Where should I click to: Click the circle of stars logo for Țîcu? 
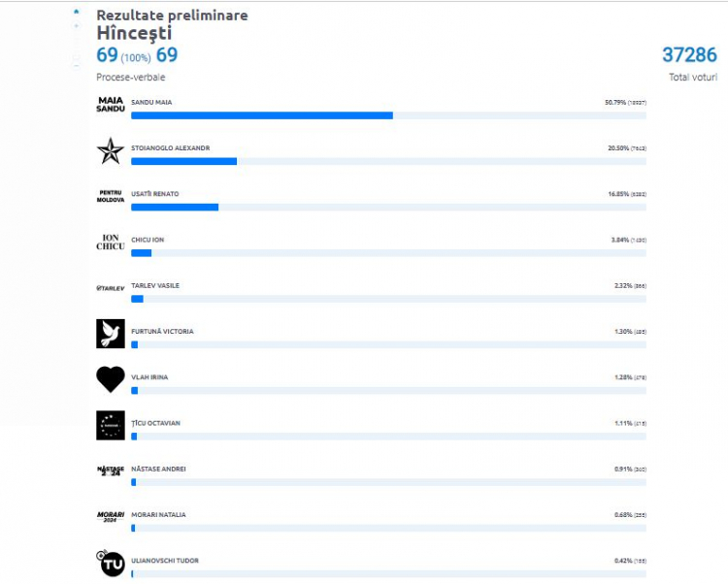[x=111, y=425]
